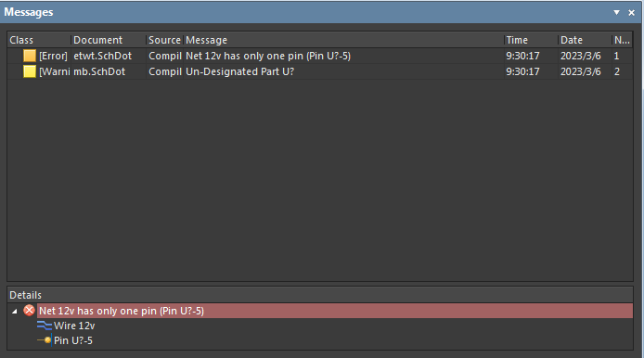Select the Net 12v has only one pin row
The height and width of the screenshot is (358, 644).
tap(320, 56)
